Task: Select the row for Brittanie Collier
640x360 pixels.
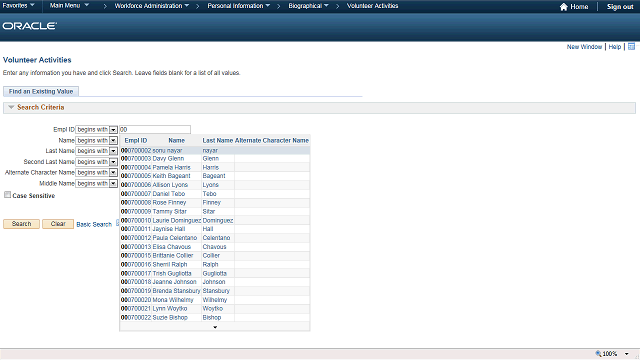Action: click(215, 256)
